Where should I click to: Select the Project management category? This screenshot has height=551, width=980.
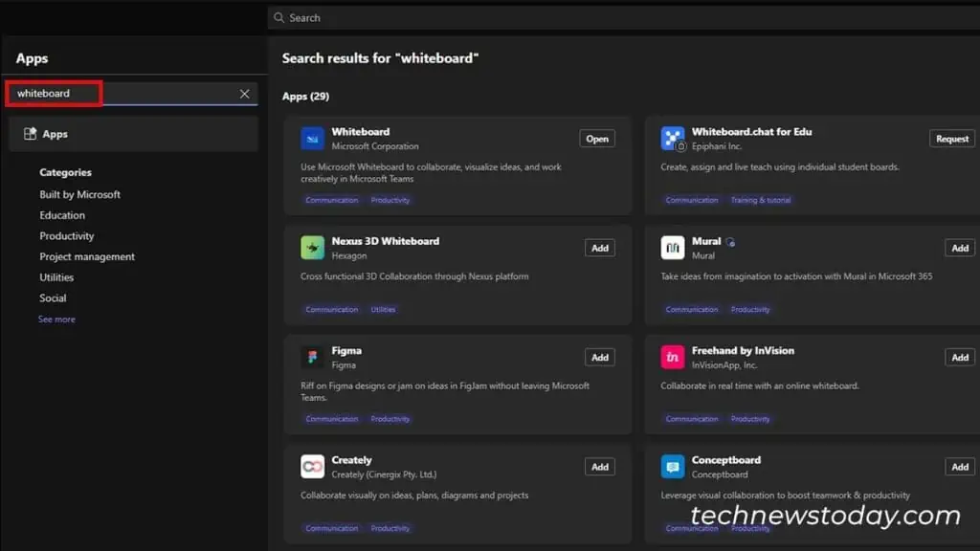pos(87,256)
